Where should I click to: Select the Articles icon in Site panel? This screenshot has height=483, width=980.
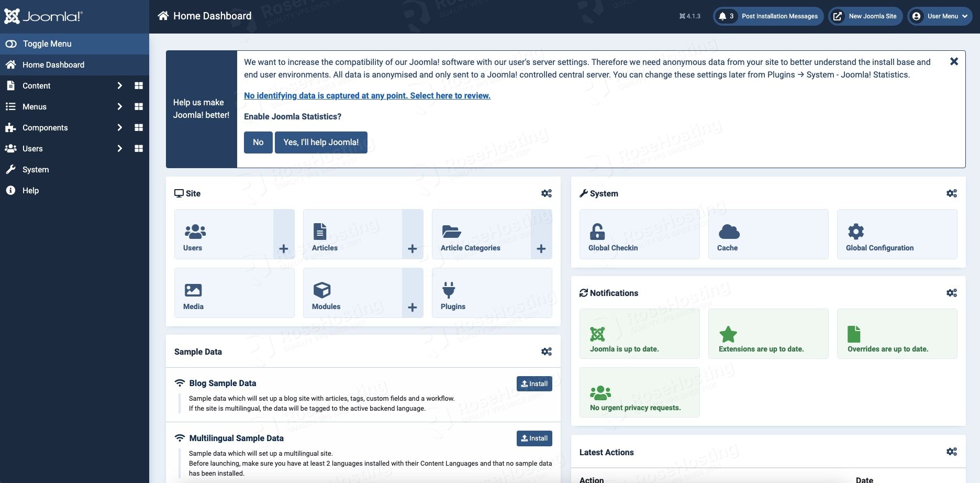click(x=319, y=230)
